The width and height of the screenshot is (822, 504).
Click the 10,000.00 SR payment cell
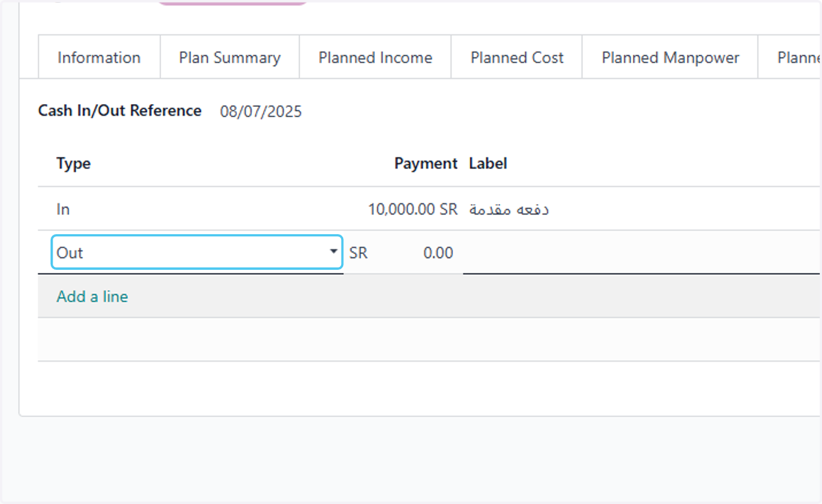(412, 210)
